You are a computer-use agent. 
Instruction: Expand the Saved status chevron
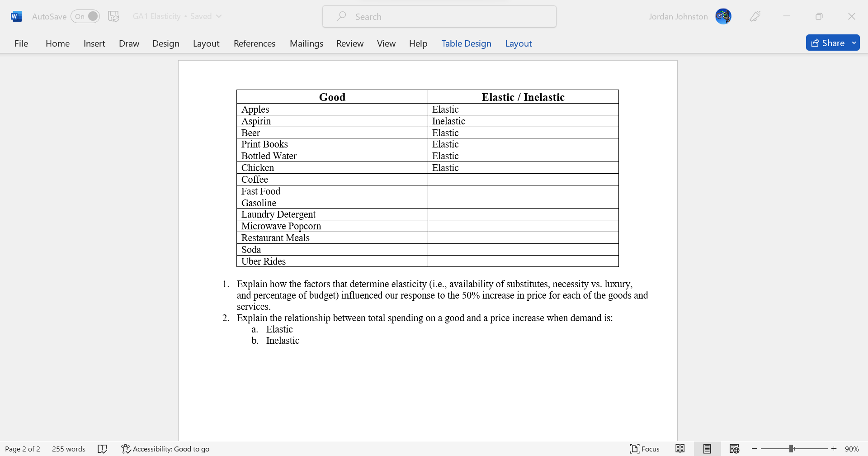(219, 16)
